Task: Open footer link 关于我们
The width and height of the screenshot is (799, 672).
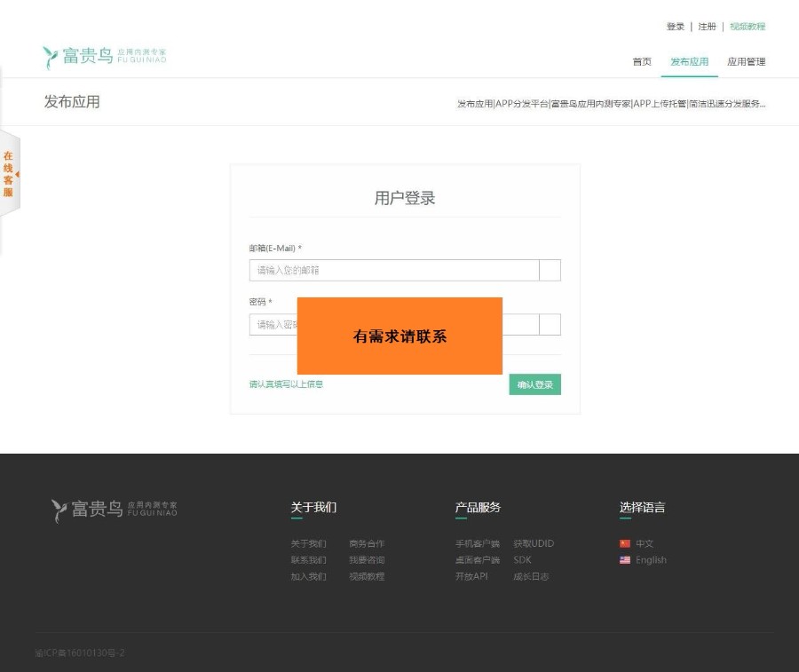Action: click(x=308, y=543)
